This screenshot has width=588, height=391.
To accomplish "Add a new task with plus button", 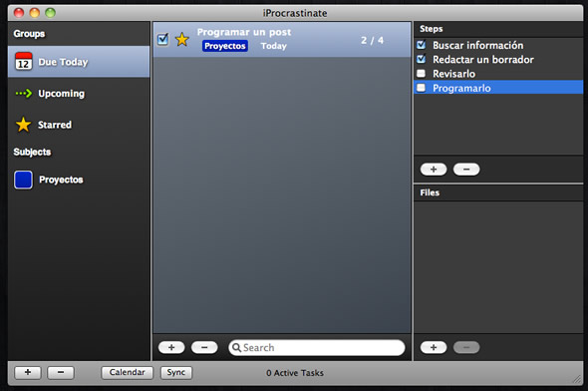I will pyautogui.click(x=171, y=347).
